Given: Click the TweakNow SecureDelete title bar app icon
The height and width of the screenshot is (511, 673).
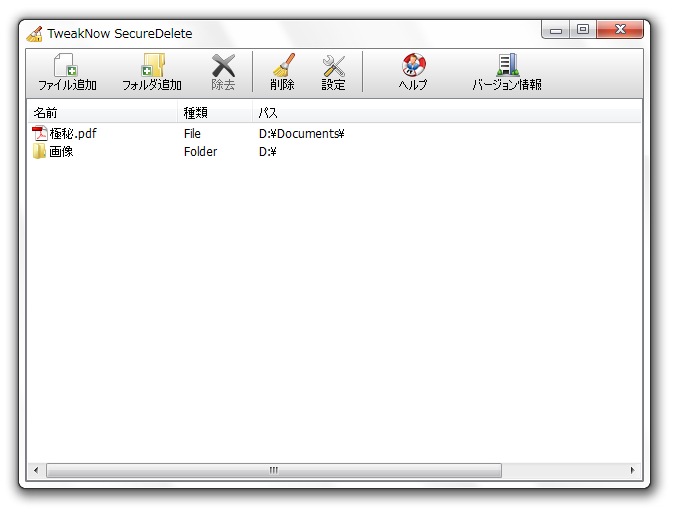Looking at the screenshot, I should click(x=34, y=33).
